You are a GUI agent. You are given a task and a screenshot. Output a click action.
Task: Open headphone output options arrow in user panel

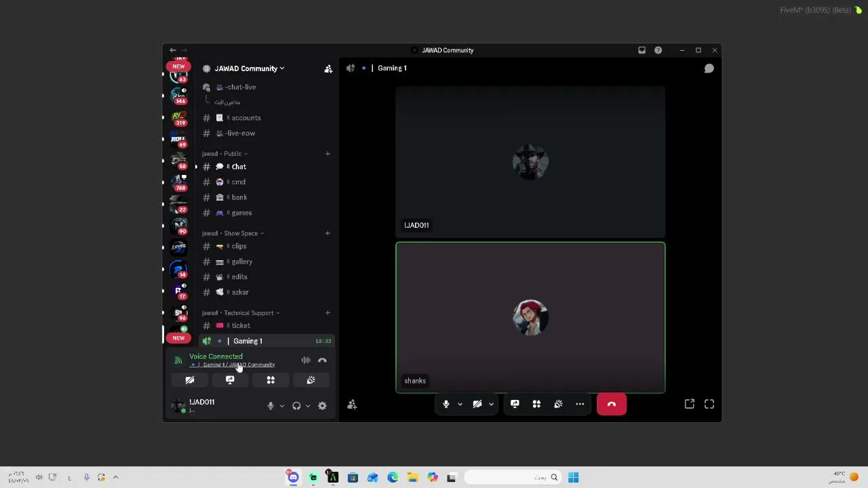pos(308,406)
